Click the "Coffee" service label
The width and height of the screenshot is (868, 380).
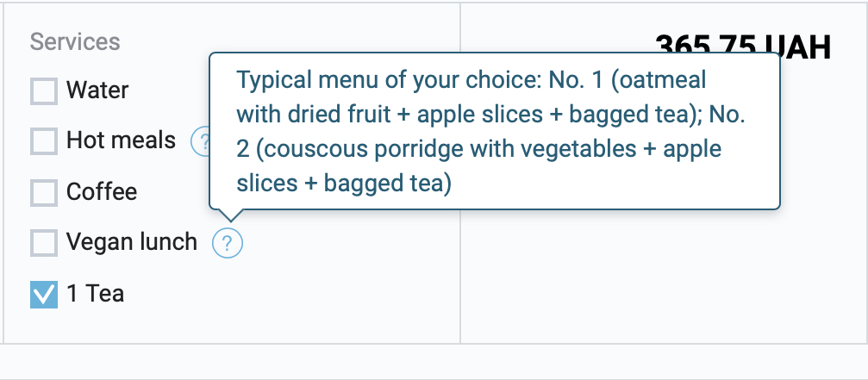coord(102,191)
